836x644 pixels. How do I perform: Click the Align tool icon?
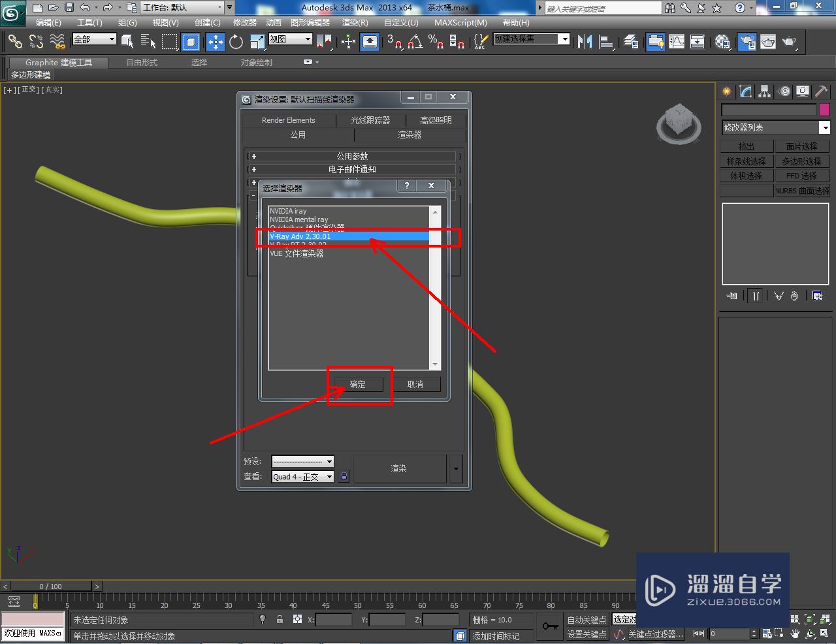point(606,42)
